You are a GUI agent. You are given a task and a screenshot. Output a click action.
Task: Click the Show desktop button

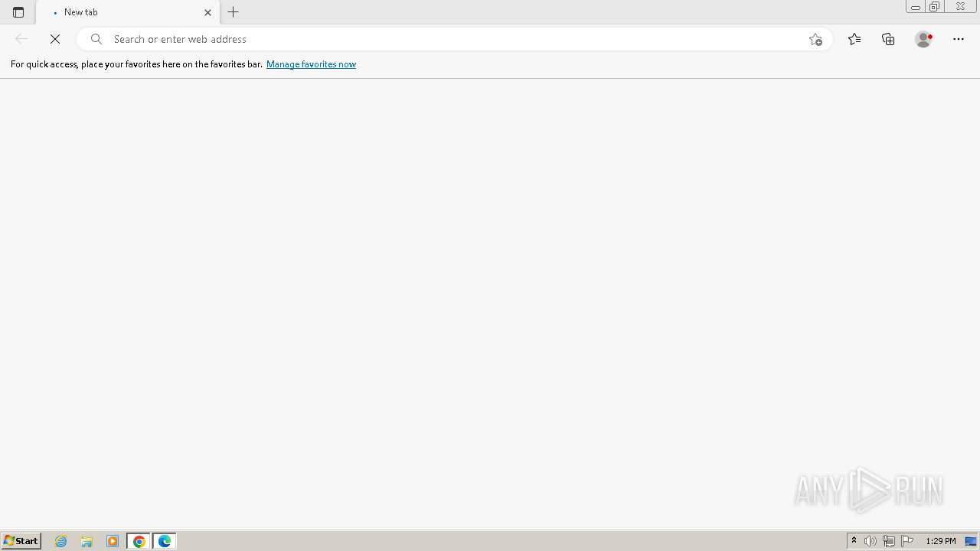click(x=971, y=541)
